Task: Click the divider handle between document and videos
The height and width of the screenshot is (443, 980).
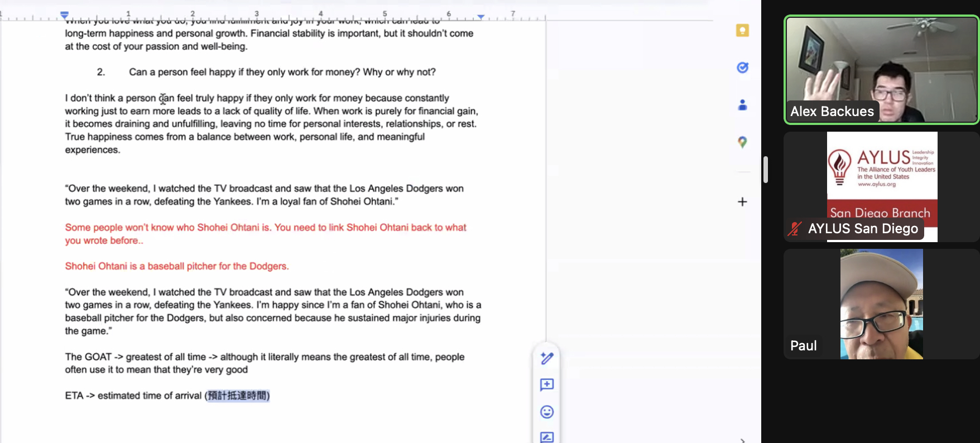Action: pyautogui.click(x=766, y=170)
